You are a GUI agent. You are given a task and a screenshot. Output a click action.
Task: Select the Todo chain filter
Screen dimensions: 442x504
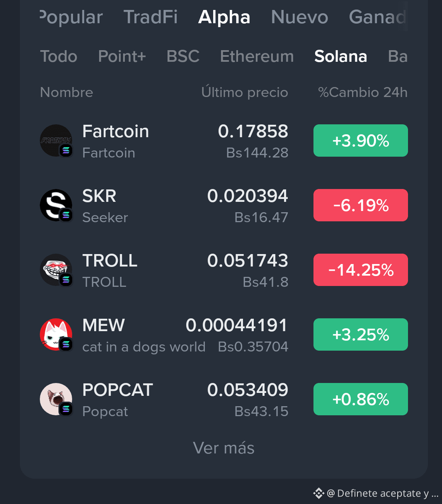pos(58,56)
